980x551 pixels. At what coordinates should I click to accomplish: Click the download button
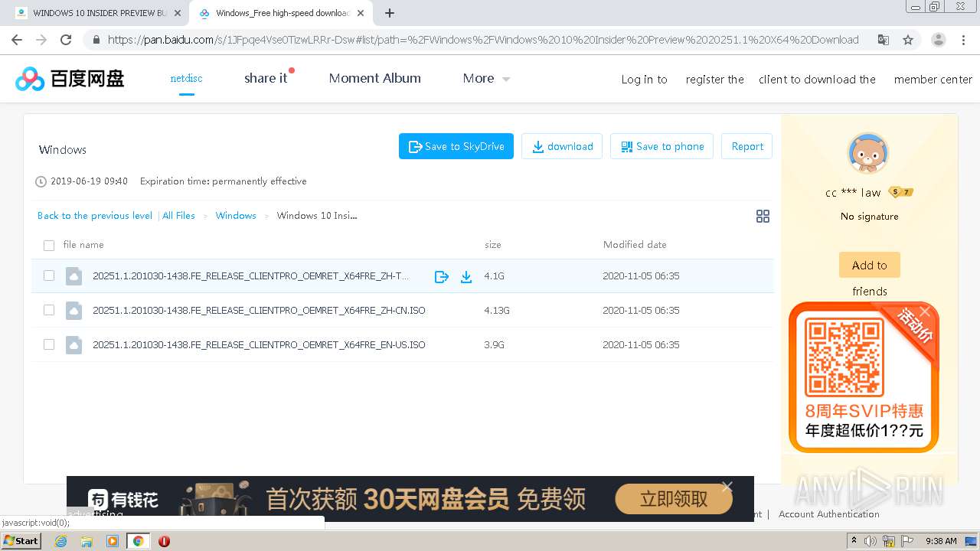point(562,146)
